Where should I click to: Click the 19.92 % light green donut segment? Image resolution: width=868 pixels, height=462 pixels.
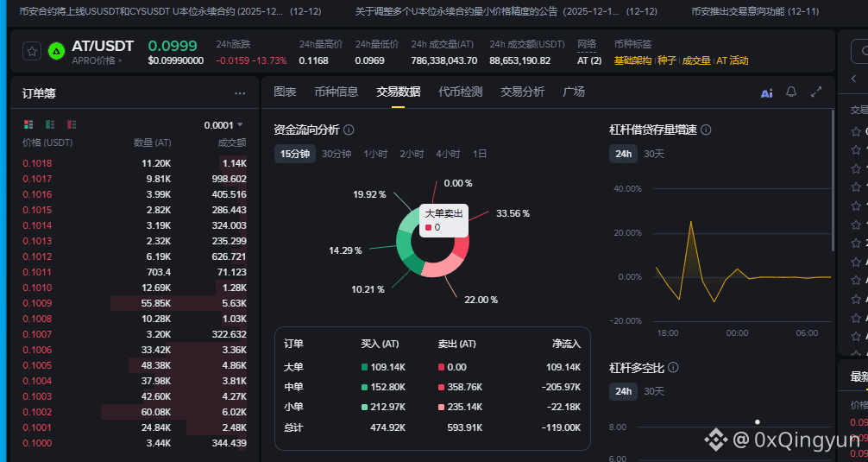coord(408,221)
